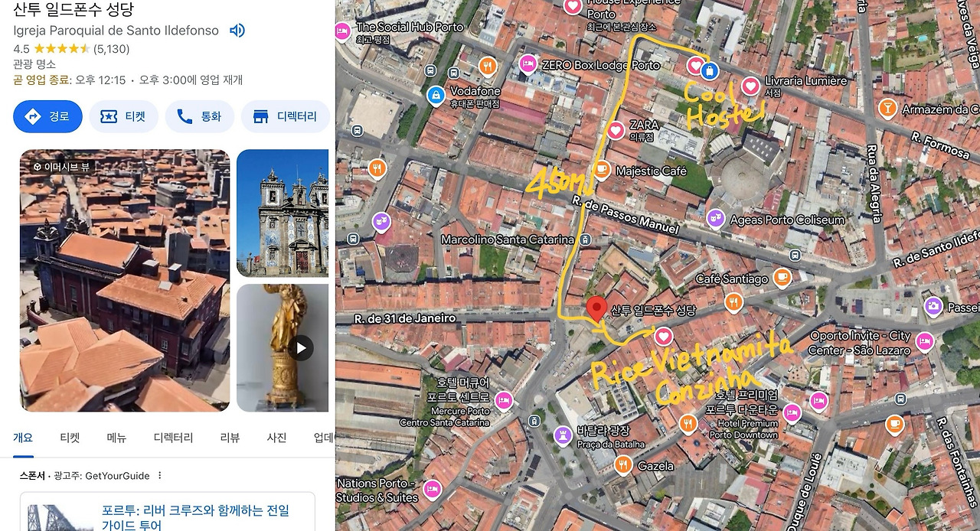This screenshot has height=531, width=980.
Task: Open the 리뷰 reviews tab
Action: click(x=230, y=438)
